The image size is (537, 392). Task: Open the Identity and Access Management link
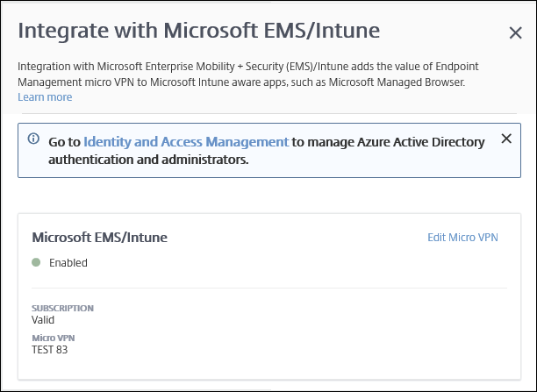pyautogui.click(x=186, y=141)
